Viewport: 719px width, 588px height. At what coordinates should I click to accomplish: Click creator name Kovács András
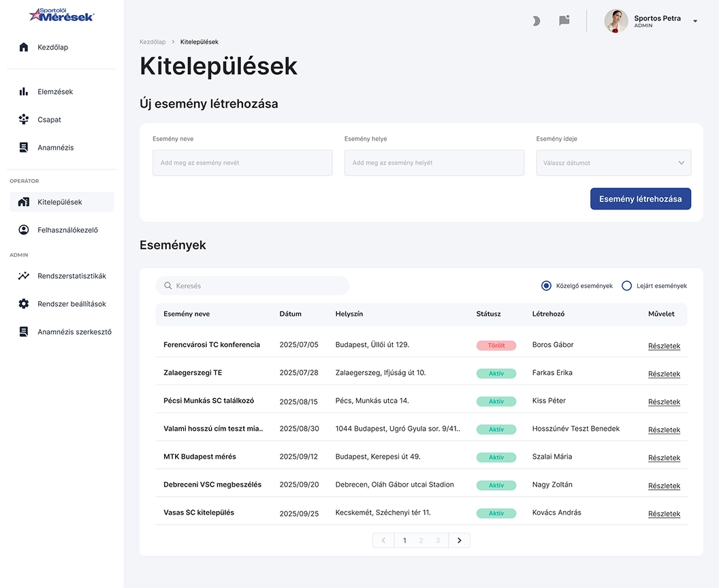pyautogui.click(x=557, y=512)
